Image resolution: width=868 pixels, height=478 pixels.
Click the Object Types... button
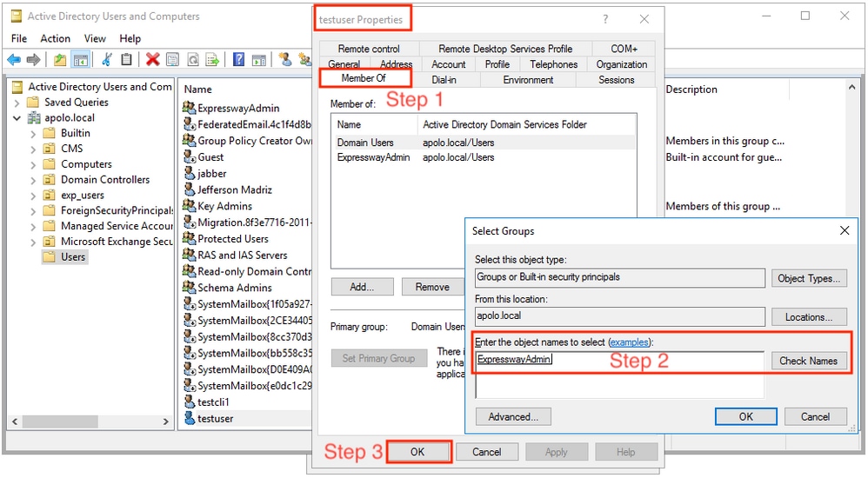808,278
